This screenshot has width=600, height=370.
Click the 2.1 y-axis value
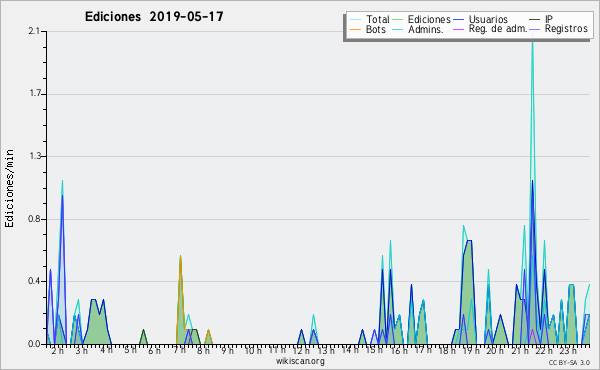click(x=34, y=31)
